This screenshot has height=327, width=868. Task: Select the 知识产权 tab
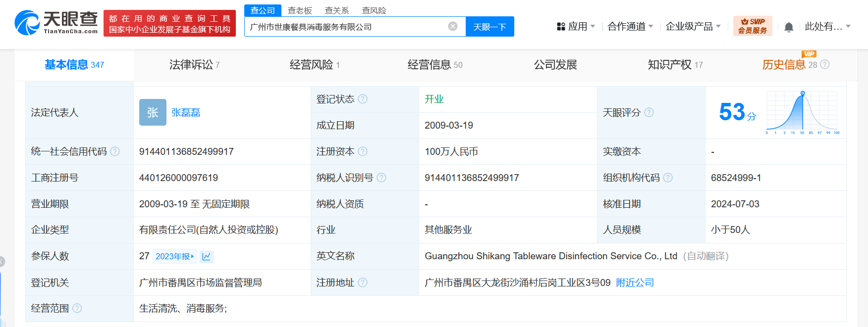pyautogui.click(x=675, y=65)
